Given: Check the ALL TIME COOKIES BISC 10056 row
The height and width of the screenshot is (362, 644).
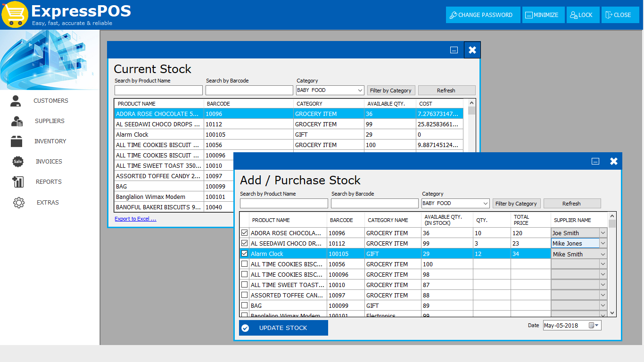Looking at the screenshot, I should coord(245,264).
